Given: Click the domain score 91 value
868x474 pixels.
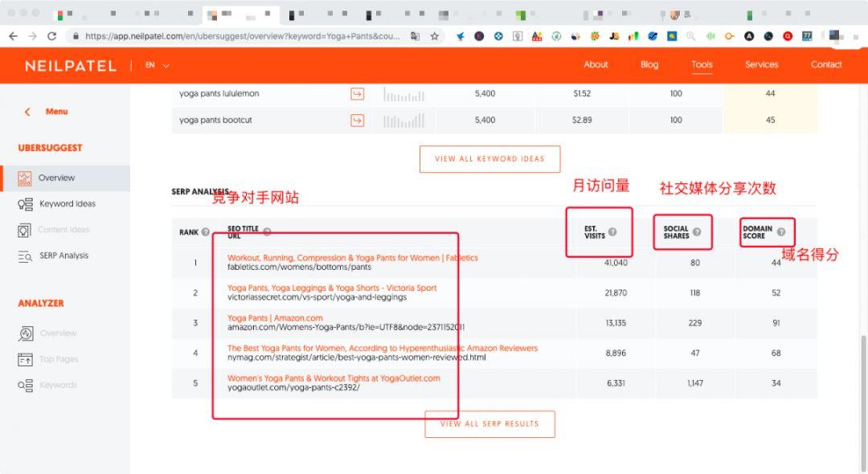Looking at the screenshot, I should pos(776,323).
